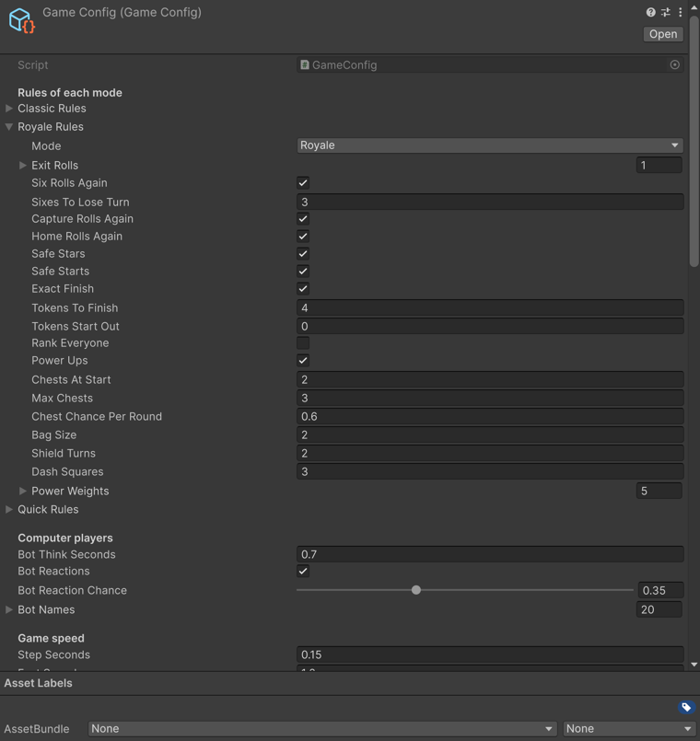Uncheck Exact Finish
Viewport: 700px width, 741px height.
coord(303,289)
